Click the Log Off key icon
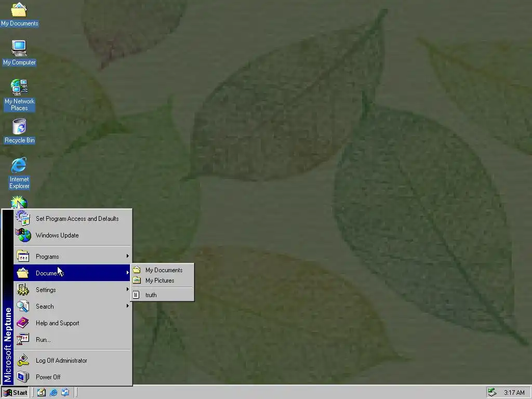Screen dimensions: 532x399 click(23, 361)
